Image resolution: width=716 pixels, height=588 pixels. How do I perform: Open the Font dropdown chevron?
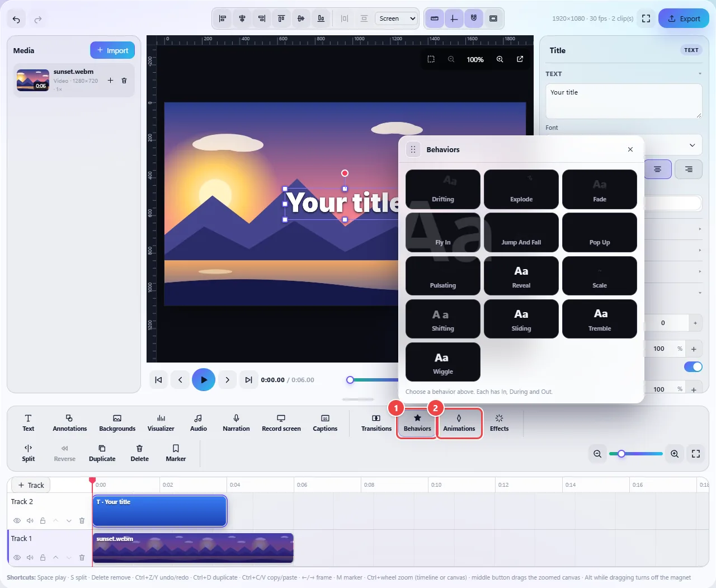click(x=692, y=145)
